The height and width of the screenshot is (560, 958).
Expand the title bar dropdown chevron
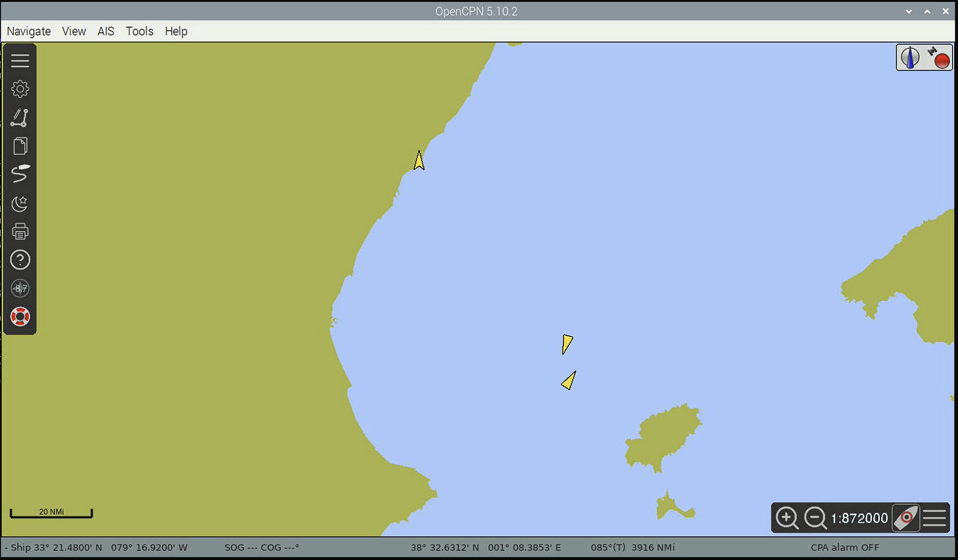[x=909, y=11]
